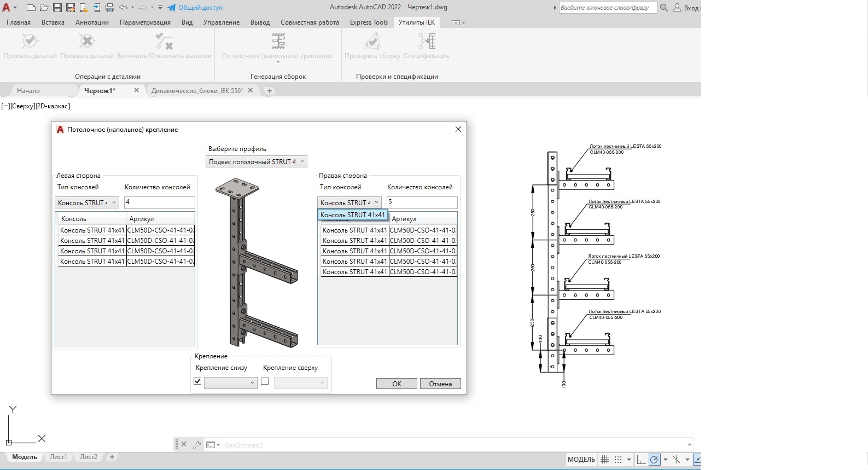Image resolution: width=868 pixels, height=470 pixels.
Task: Switch to Динамические_блоки_IEK 556 file tab
Action: [x=197, y=90]
